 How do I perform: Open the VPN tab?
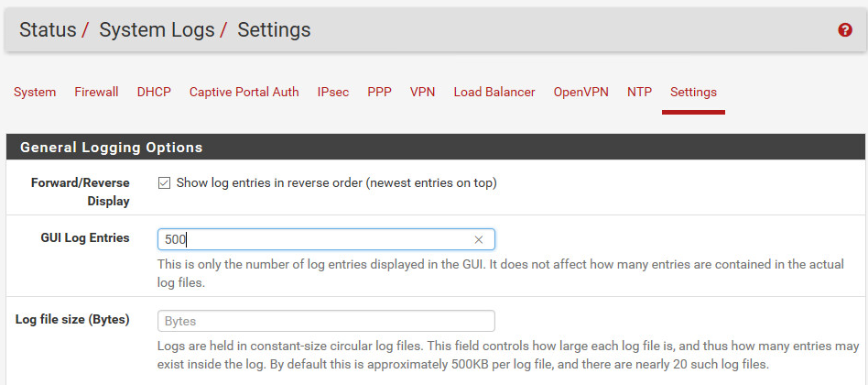click(422, 92)
